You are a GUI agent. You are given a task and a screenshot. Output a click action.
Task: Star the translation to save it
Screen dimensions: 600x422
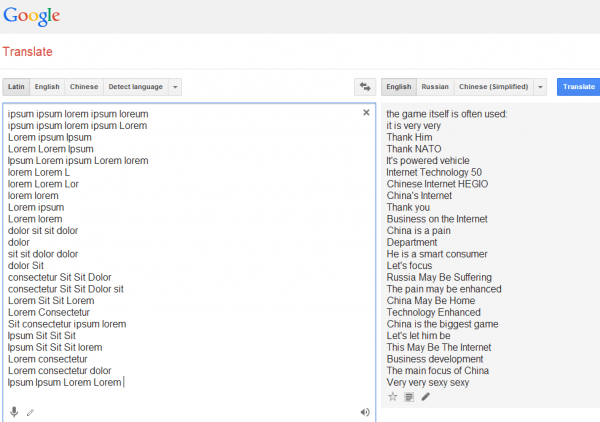(x=393, y=397)
